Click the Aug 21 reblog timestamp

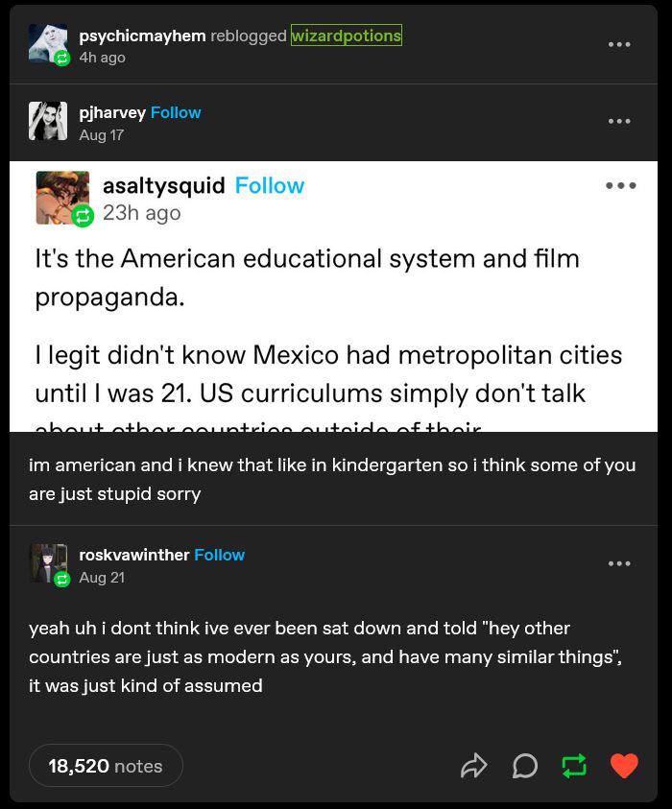102,578
